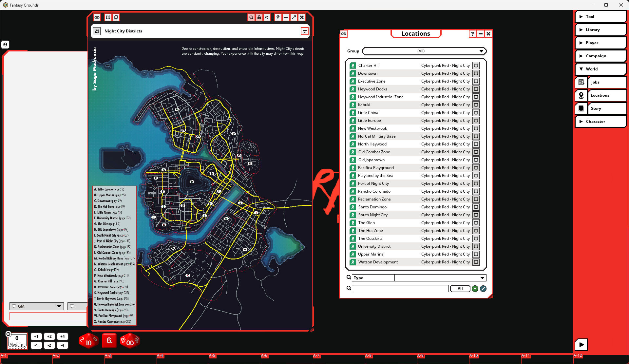
Task: Expand the Library sidebar section
Action: click(600, 30)
